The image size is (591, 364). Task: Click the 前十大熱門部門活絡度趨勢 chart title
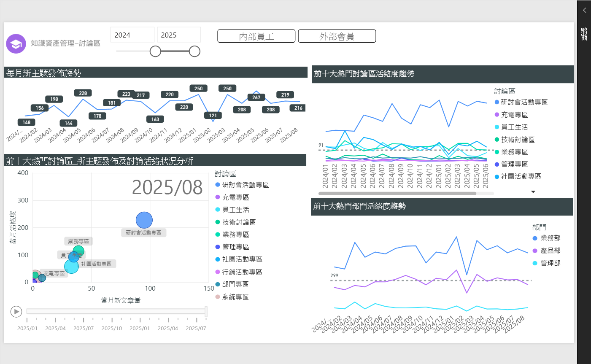click(359, 206)
